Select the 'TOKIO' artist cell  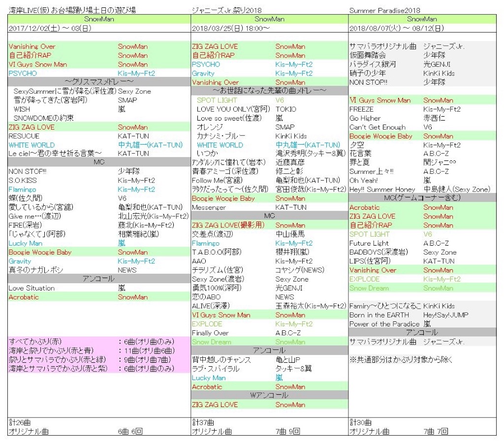tap(286, 109)
